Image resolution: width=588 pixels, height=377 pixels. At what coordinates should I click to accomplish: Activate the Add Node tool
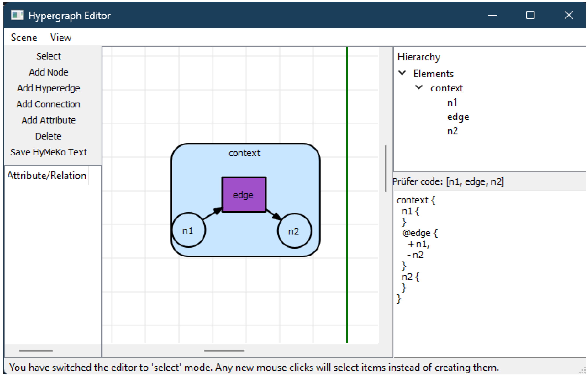tap(48, 72)
